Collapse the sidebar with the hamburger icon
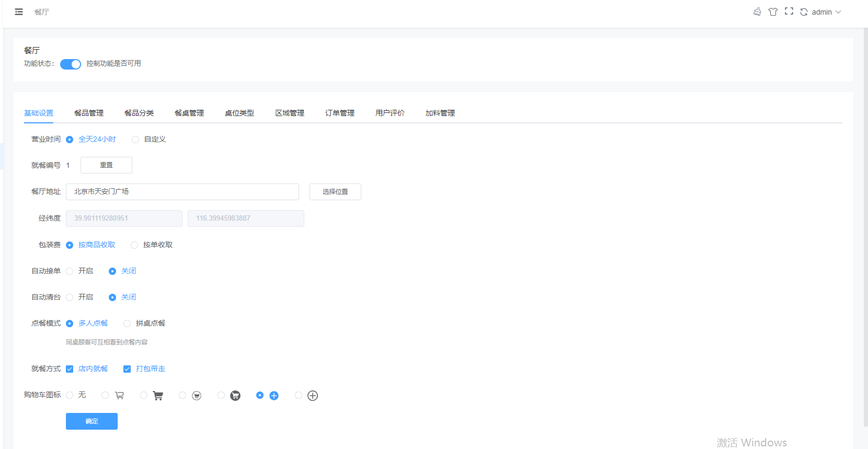This screenshot has width=868, height=449. [19, 12]
